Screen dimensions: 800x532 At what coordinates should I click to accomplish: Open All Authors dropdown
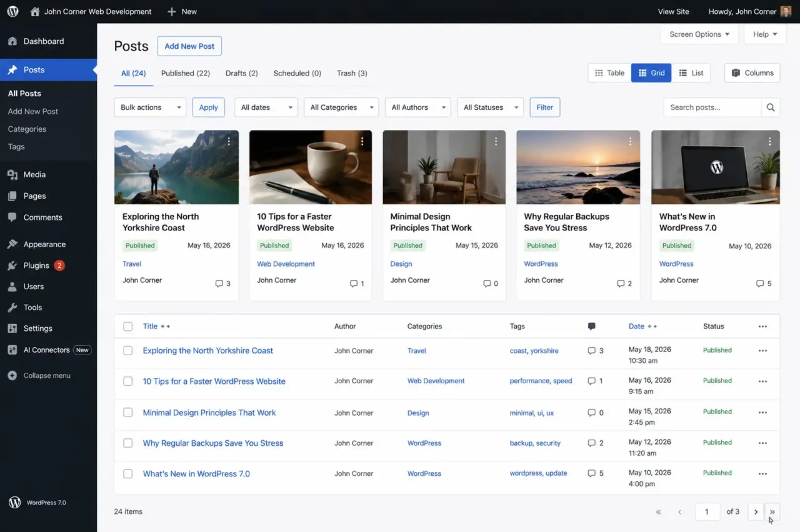click(417, 107)
